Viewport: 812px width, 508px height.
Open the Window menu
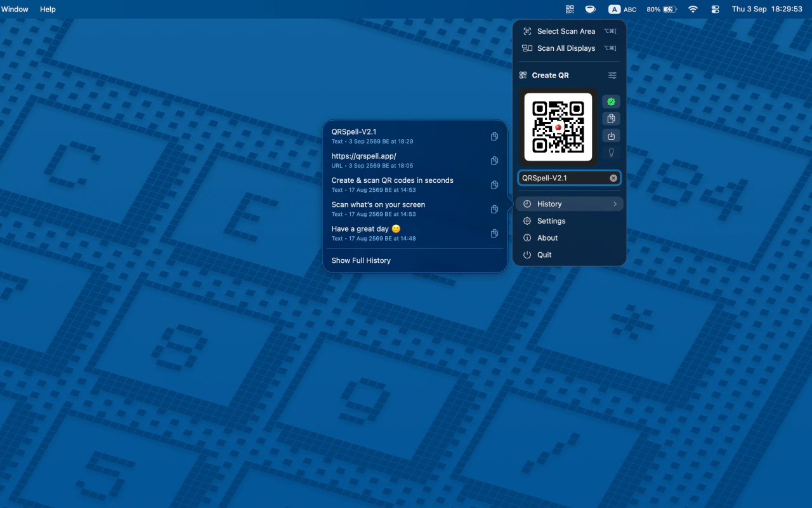pos(15,9)
